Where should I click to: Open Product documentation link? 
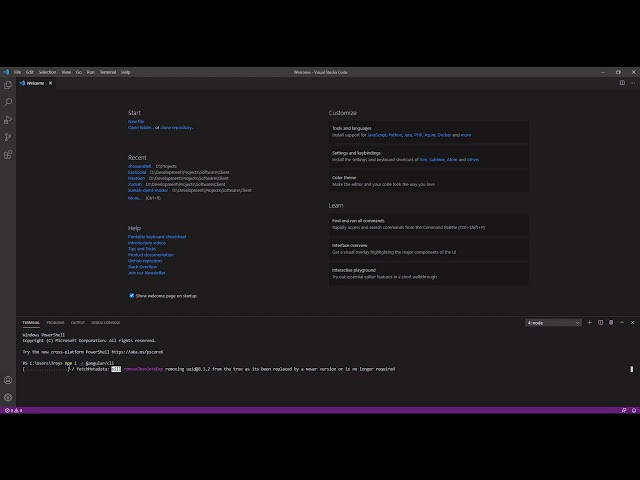pos(151,255)
